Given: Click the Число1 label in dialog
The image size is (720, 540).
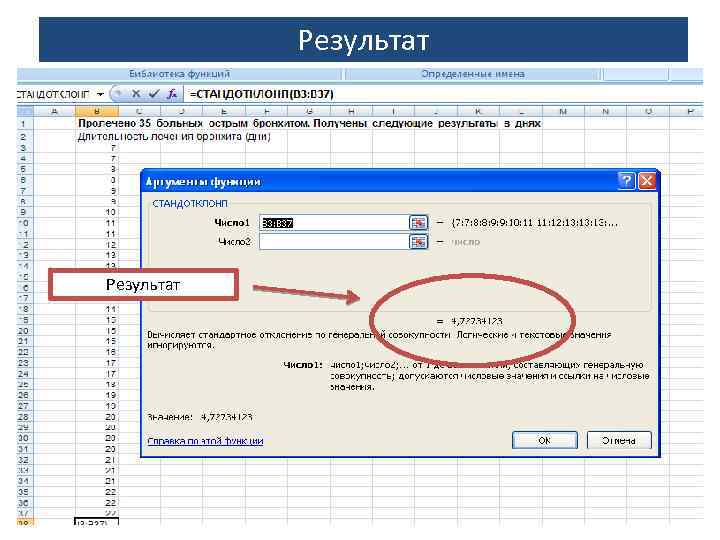Looking at the screenshot, I should tap(232, 223).
